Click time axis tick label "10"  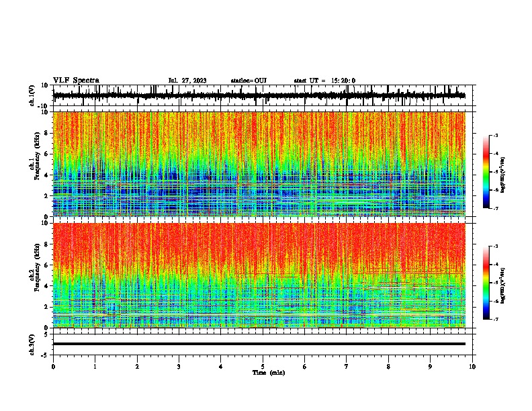click(472, 367)
